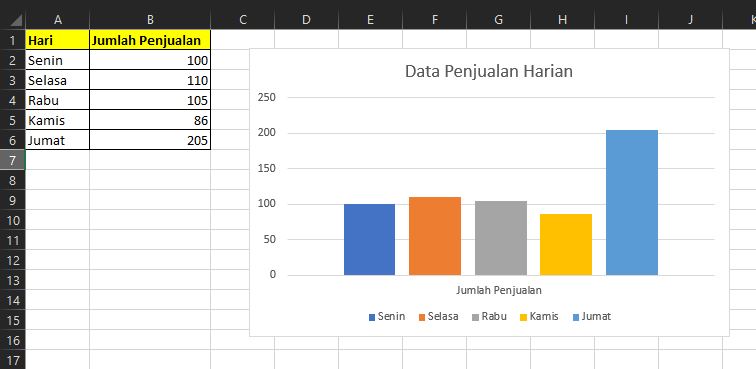This screenshot has width=756, height=369.
Task: Select the Jumlah Penjualan axis label
Action: pyautogui.click(x=499, y=290)
